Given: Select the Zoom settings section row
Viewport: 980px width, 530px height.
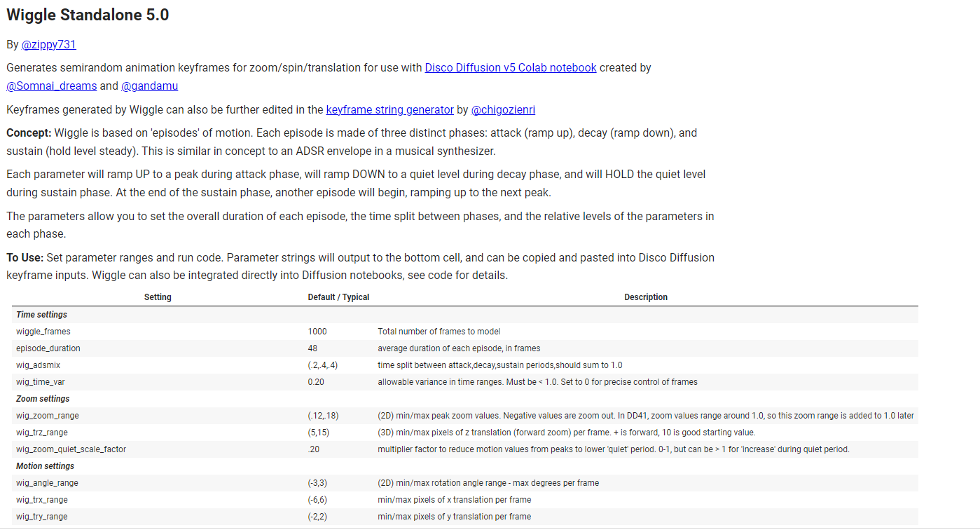Looking at the screenshot, I should tap(464, 399).
